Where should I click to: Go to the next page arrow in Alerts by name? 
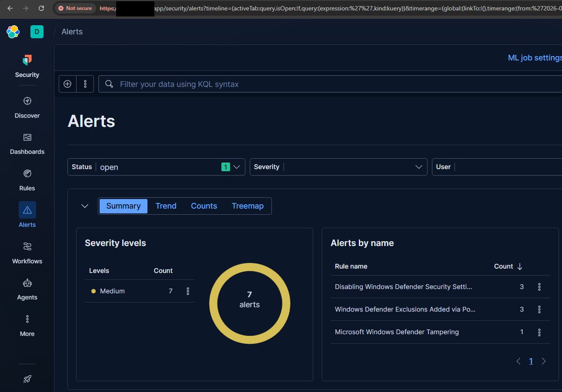(544, 361)
